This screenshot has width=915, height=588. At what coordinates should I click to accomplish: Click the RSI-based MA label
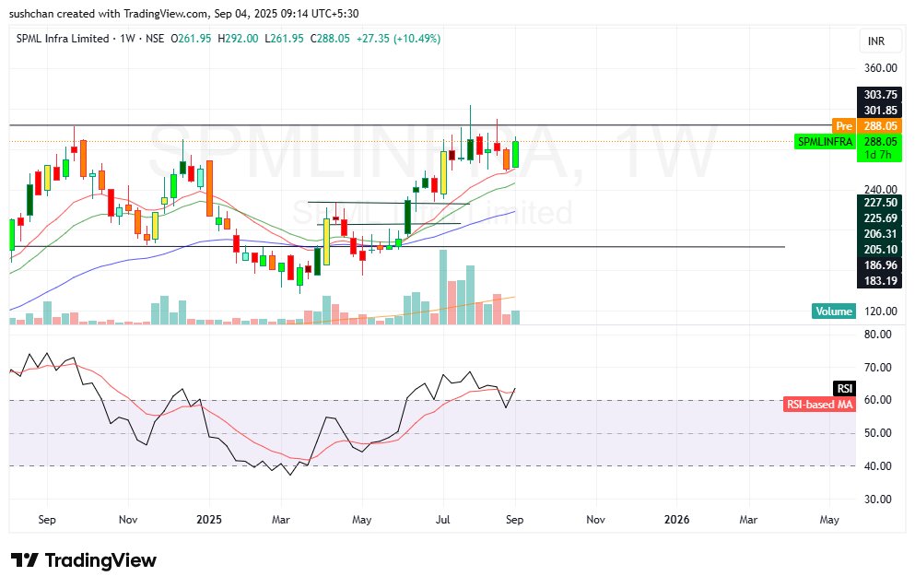pos(819,404)
